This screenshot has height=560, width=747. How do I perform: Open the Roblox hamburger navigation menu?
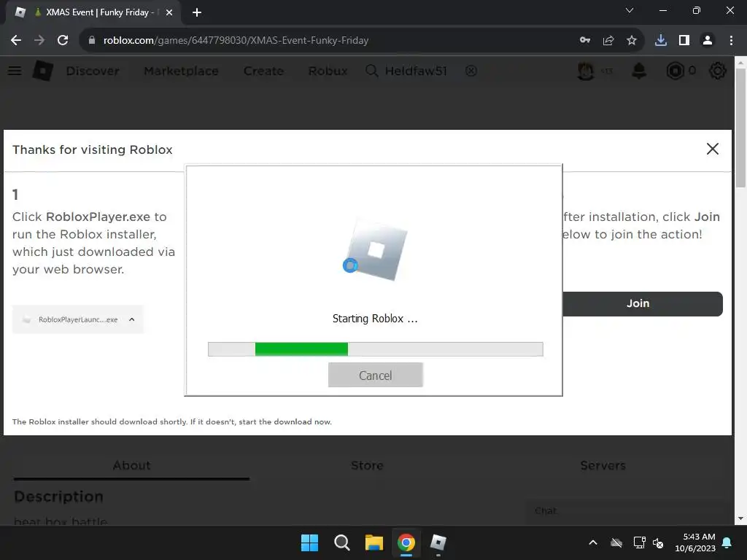[x=15, y=71]
